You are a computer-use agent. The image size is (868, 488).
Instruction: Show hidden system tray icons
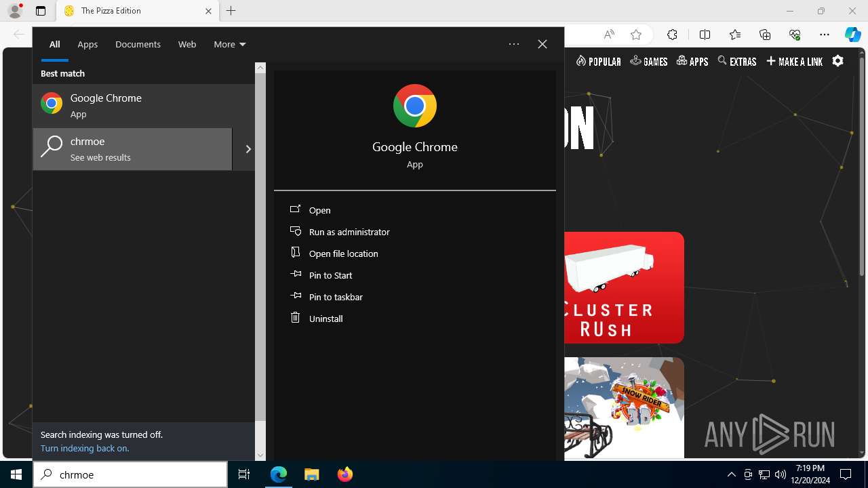point(731,474)
